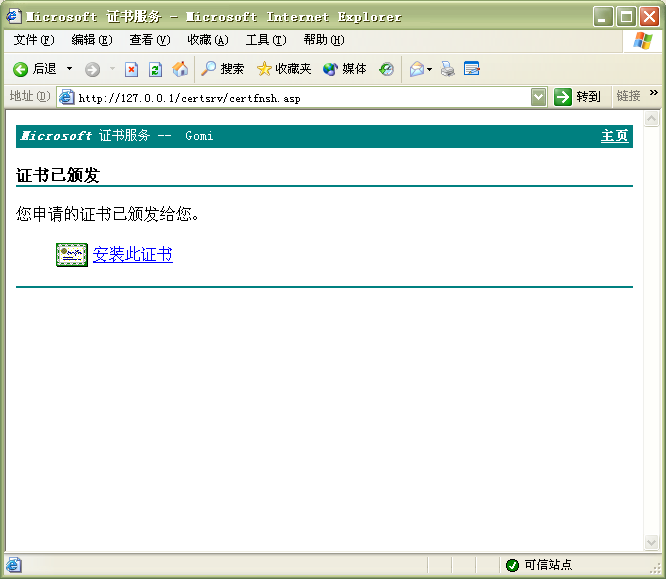Click the IE icon in title bar
The height and width of the screenshot is (579, 666).
[13, 16]
